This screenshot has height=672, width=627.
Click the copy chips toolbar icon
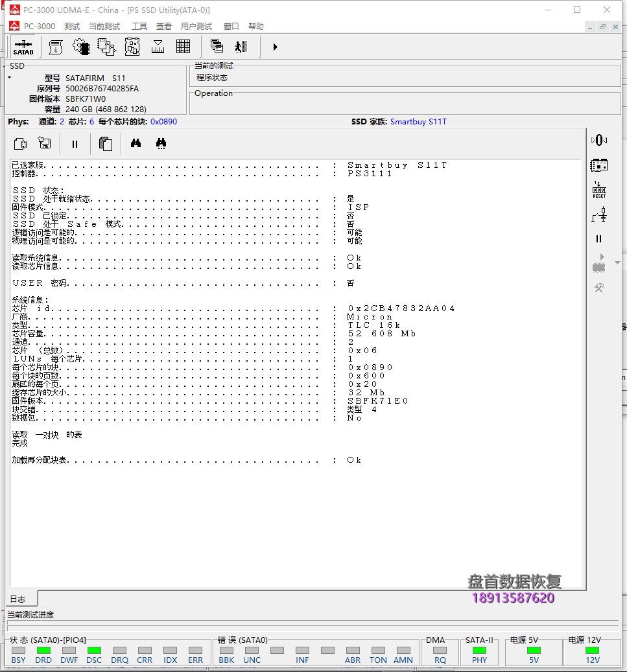tap(106, 47)
